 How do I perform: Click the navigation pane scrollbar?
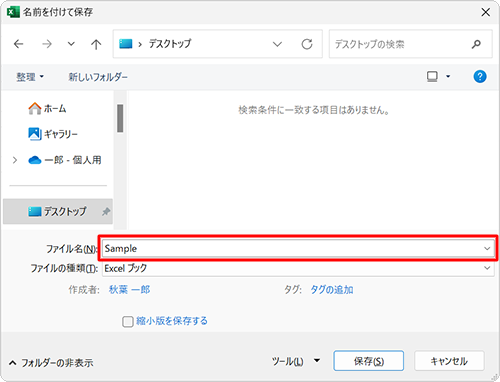click(120, 118)
